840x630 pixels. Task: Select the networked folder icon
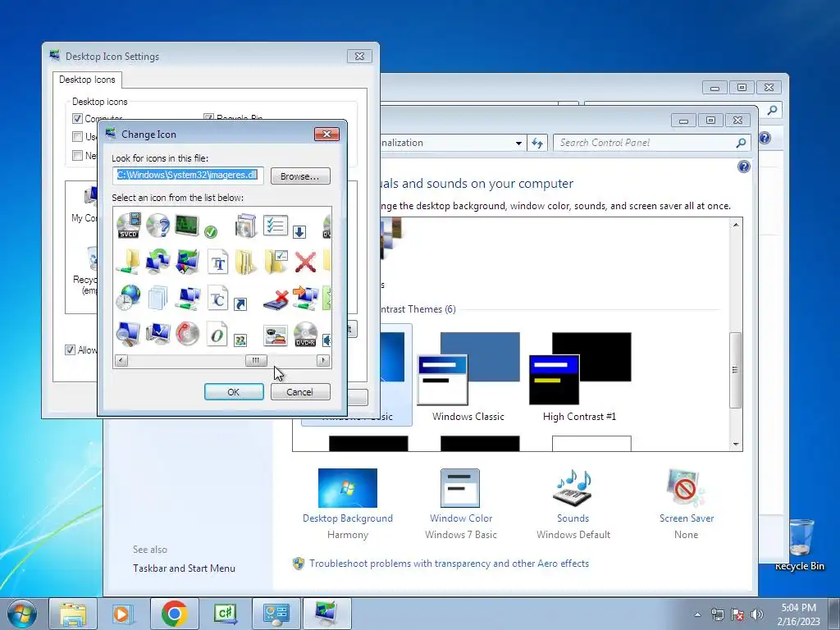129,262
